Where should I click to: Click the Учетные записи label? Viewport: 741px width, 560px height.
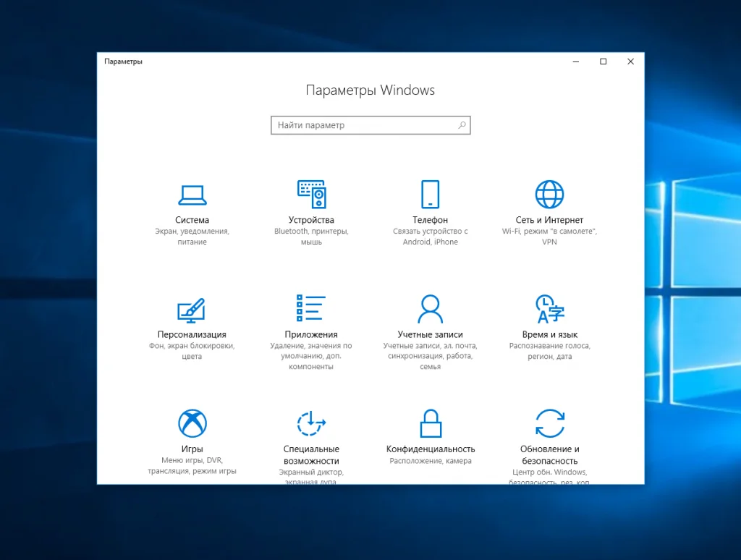point(430,334)
